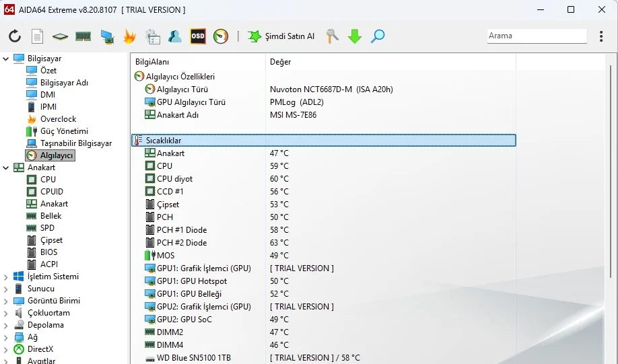618x364 pixels.
Task: Open the preferences wrench icon
Action: [x=333, y=36]
